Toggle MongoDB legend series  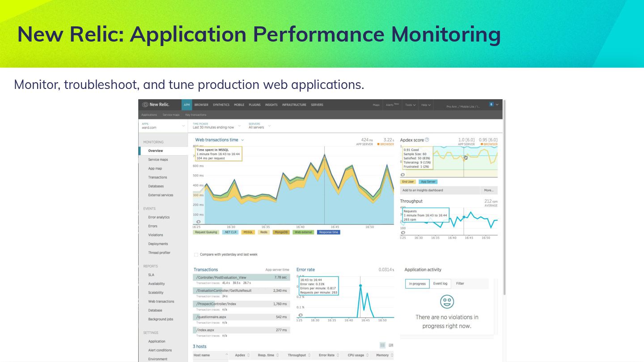[281, 232]
